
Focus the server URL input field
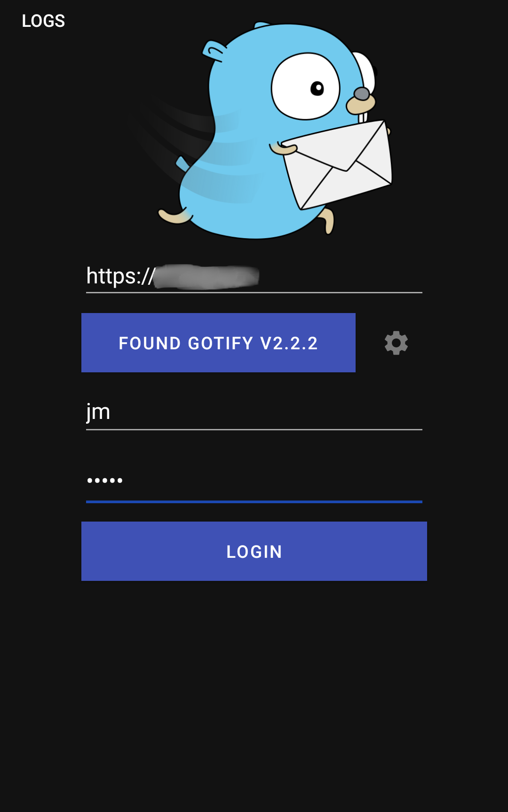click(254, 276)
